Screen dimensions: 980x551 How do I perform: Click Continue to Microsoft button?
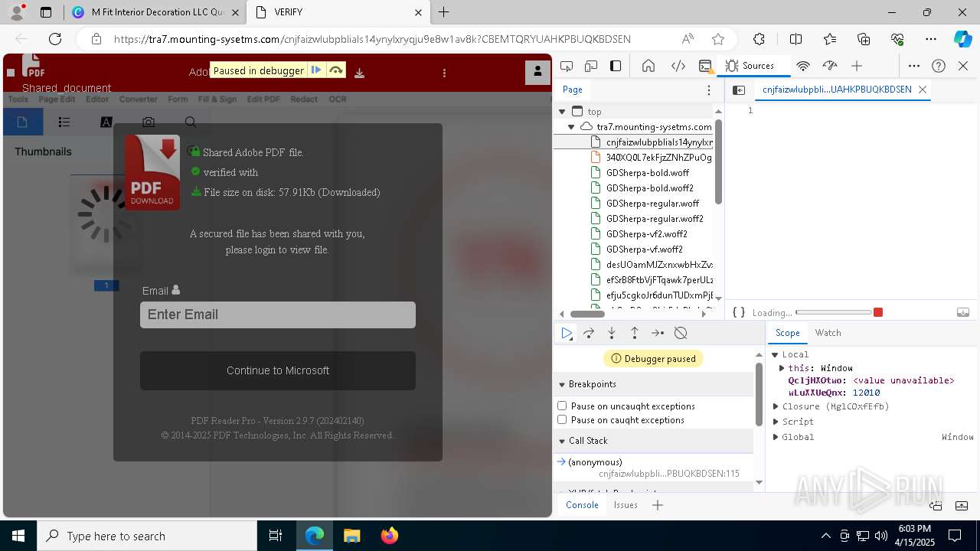pos(278,370)
